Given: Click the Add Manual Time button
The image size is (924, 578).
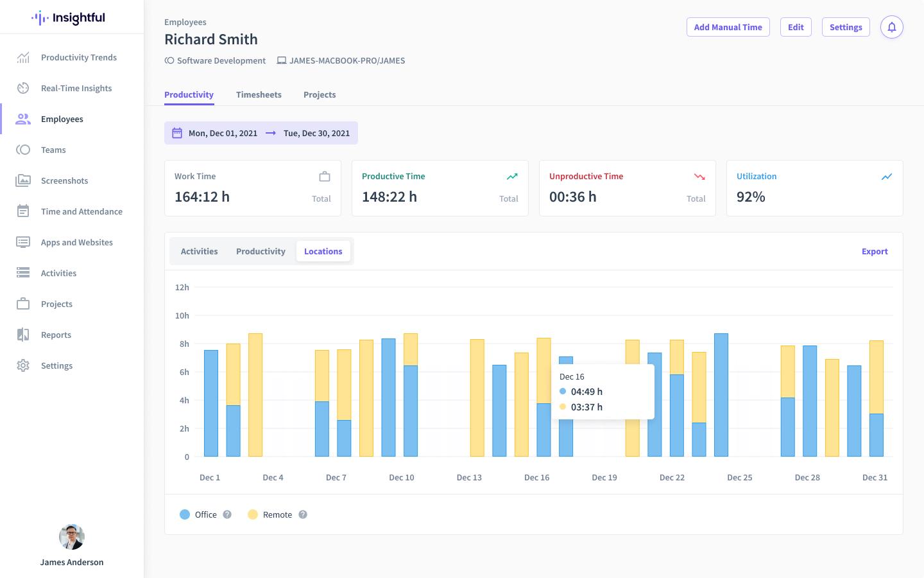Looking at the screenshot, I should [728, 27].
